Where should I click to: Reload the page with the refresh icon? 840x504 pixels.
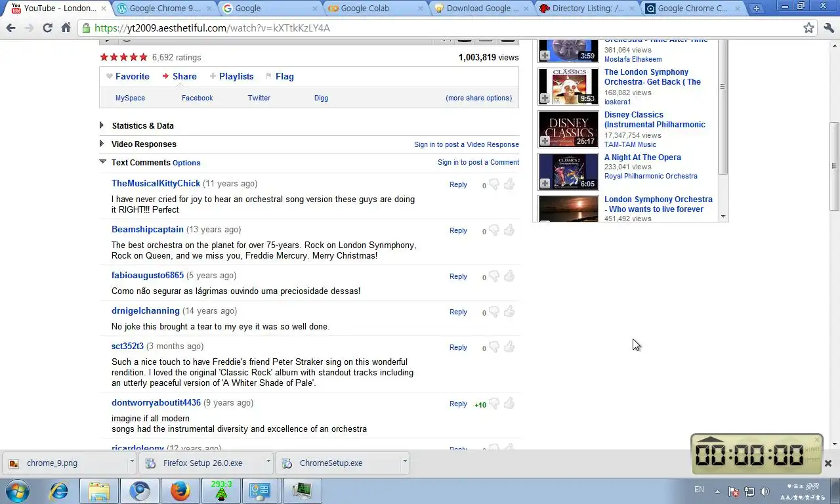click(47, 28)
